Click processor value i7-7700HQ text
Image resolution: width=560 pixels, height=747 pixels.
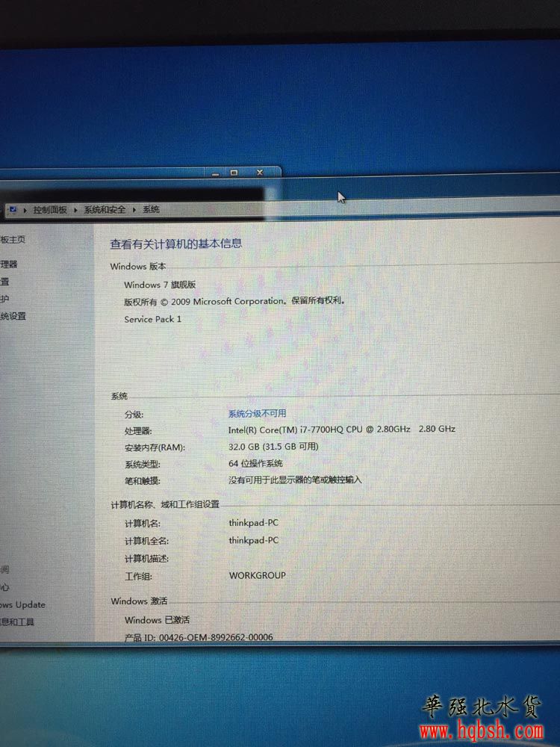coord(341,430)
